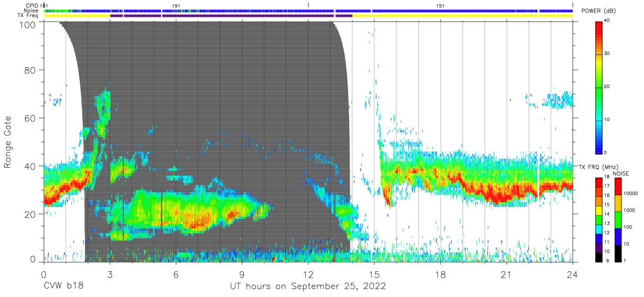Click the 20 tick on Range Gate axis

(x=30, y=214)
